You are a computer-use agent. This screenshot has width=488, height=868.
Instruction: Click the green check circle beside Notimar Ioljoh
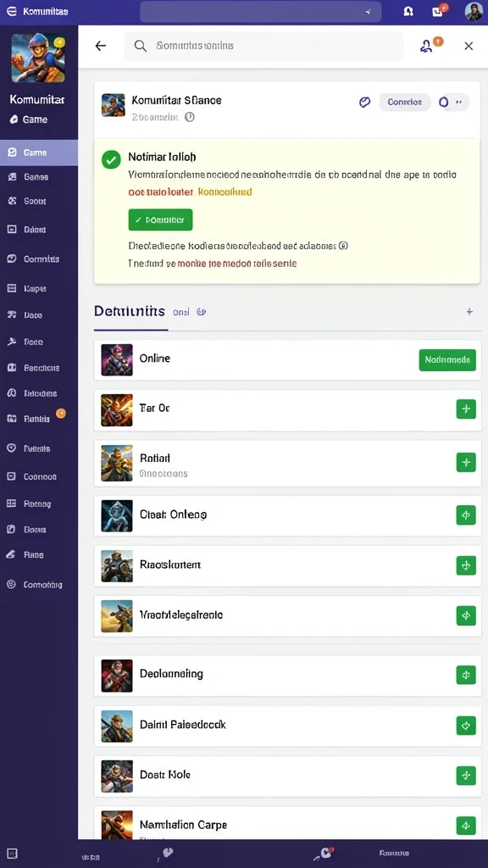(111, 160)
